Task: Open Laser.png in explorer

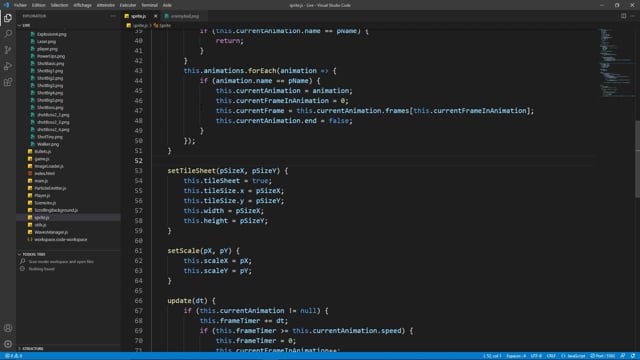Action: pyautogui.click(x=47, y=42)
